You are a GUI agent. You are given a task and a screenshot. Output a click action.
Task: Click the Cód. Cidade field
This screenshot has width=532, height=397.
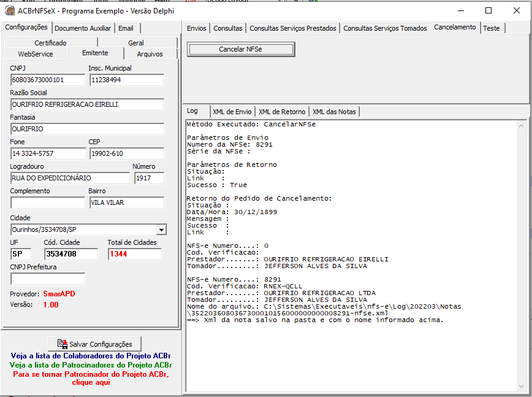(71, 254)
